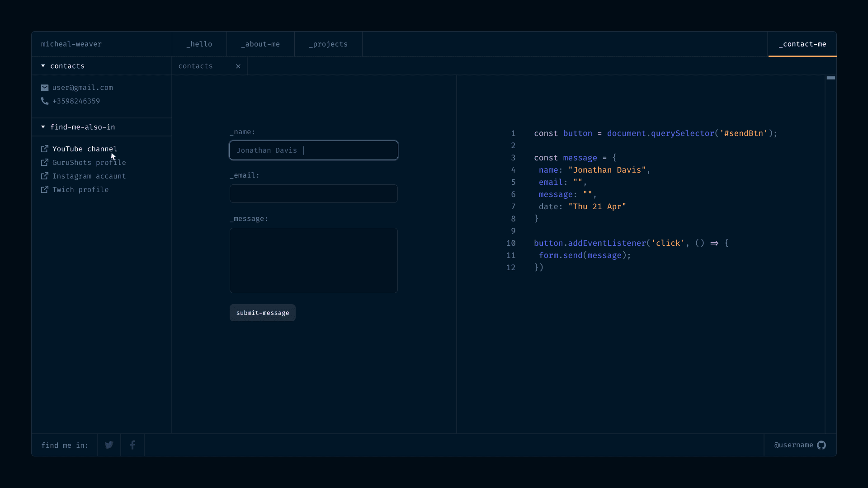The width and height of the screenshot is (868, 488).
Task: Switch to the _hello tab
Action: pyautogui.click(x=199, y=44)
